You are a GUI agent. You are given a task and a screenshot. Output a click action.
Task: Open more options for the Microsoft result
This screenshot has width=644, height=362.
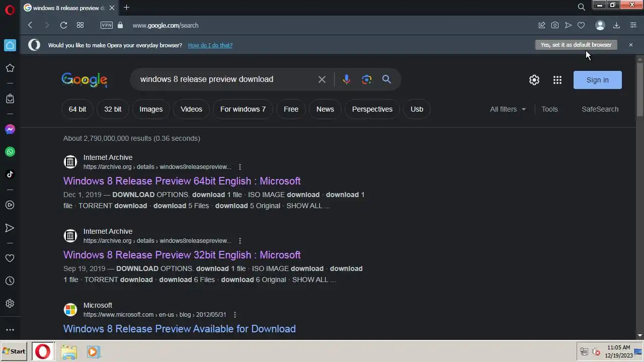[x=234, y=315]
